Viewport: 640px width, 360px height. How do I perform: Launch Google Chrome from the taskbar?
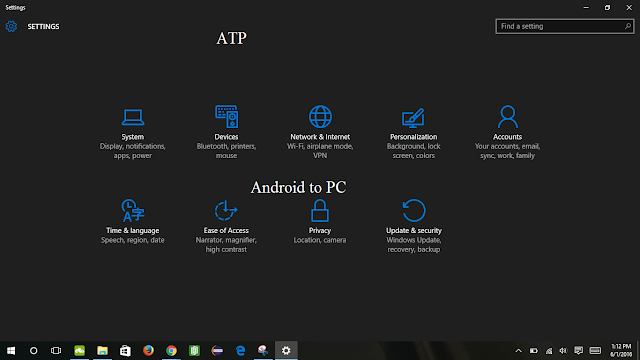point(171,351)
